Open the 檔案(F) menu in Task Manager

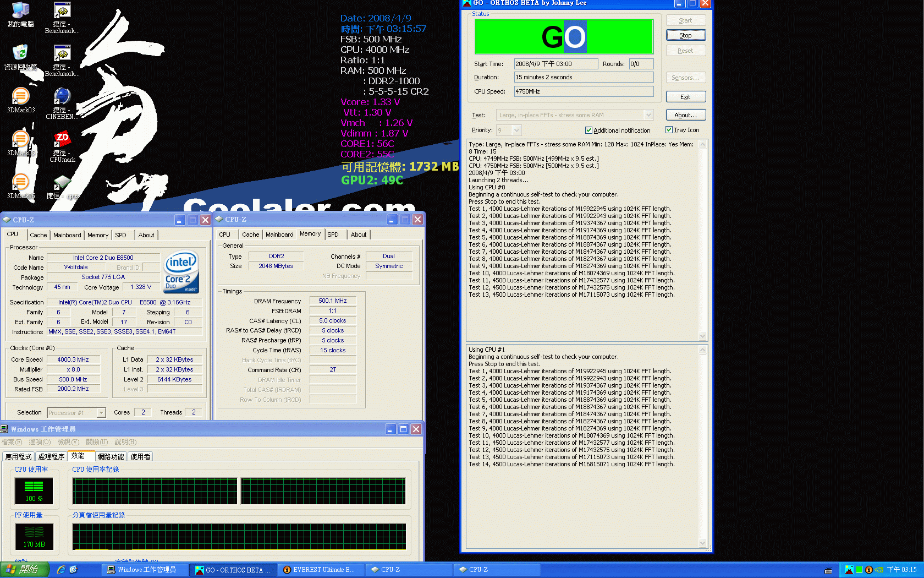[x=12, y=442]
